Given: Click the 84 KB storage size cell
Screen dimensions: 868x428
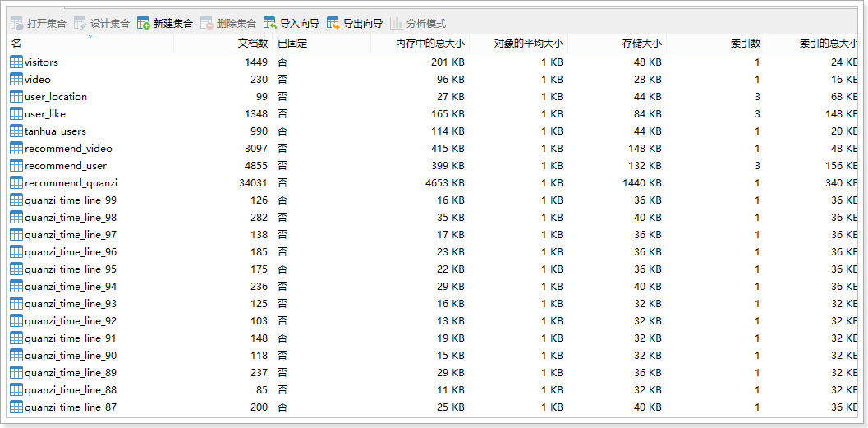Looking at the screenshot, I should [648, 114].
